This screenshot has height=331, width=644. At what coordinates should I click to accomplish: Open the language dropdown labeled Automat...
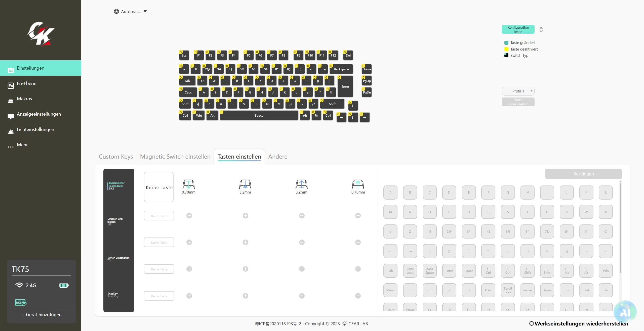(x=130, y=12)
